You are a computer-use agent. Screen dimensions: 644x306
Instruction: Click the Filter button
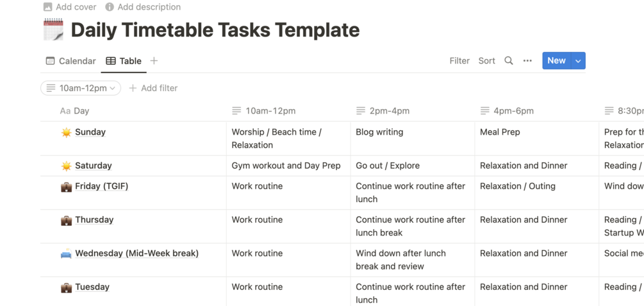(x=459, y=61)
